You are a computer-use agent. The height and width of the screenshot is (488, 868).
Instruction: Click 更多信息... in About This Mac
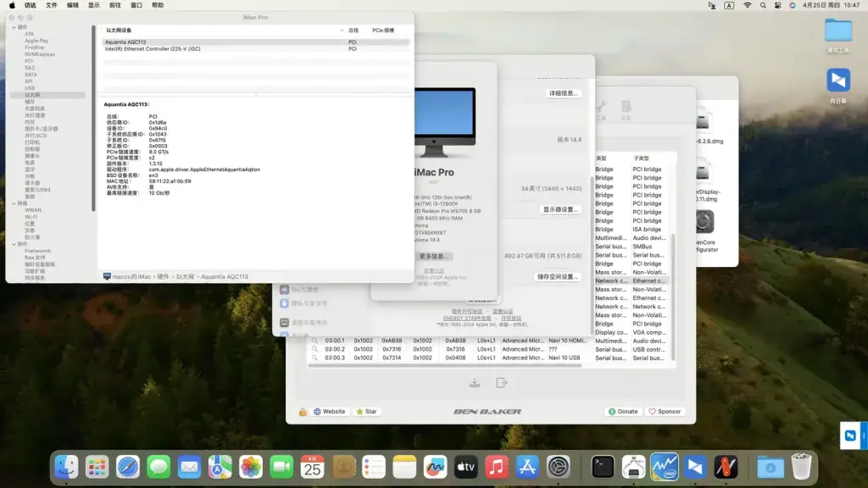[x=433, y=257]
